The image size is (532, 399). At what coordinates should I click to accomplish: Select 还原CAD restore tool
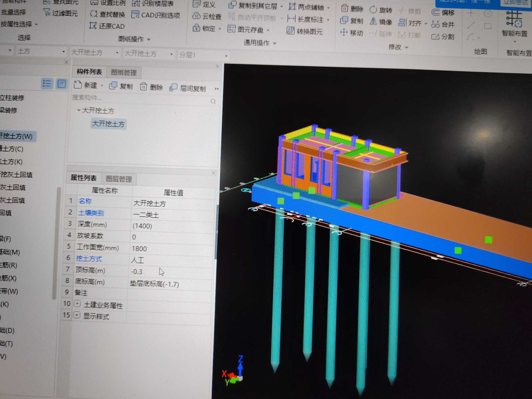click(107, 26)
